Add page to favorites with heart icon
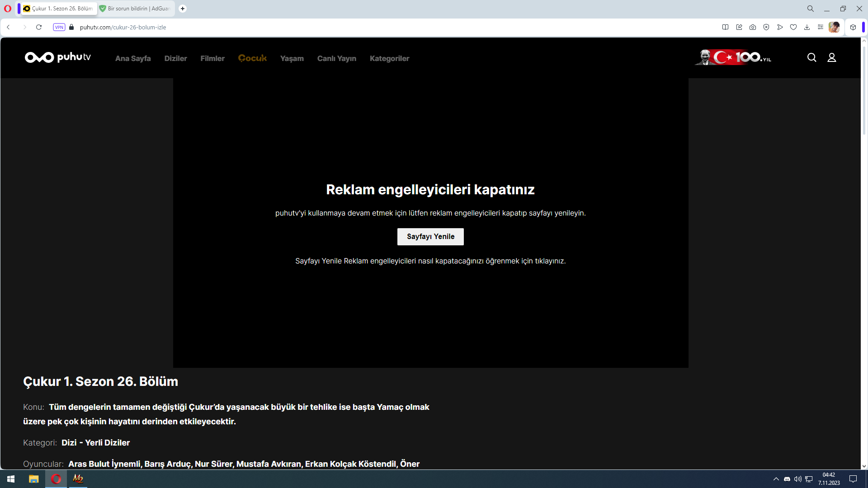 [x=793, y=27]
